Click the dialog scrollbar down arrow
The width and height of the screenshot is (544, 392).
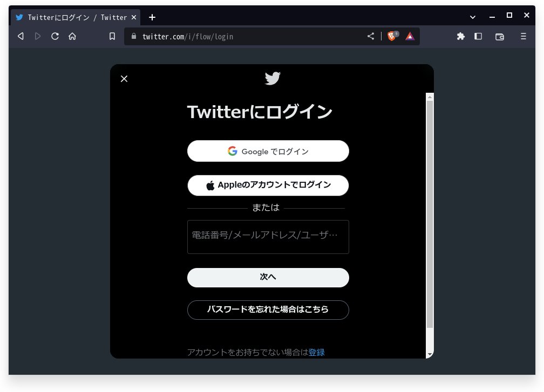pyautogui.click(x=430, y=354)
